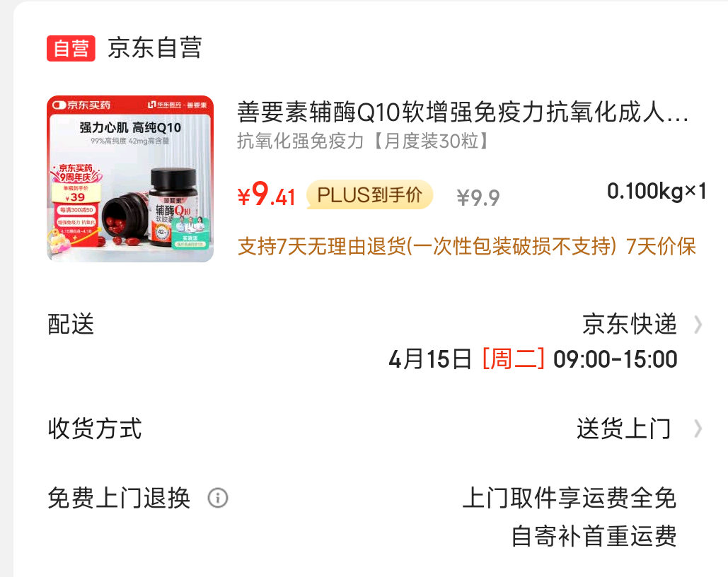Tap the PLUS到手价 price badge
Screen dimensions: 728x577
369,194
